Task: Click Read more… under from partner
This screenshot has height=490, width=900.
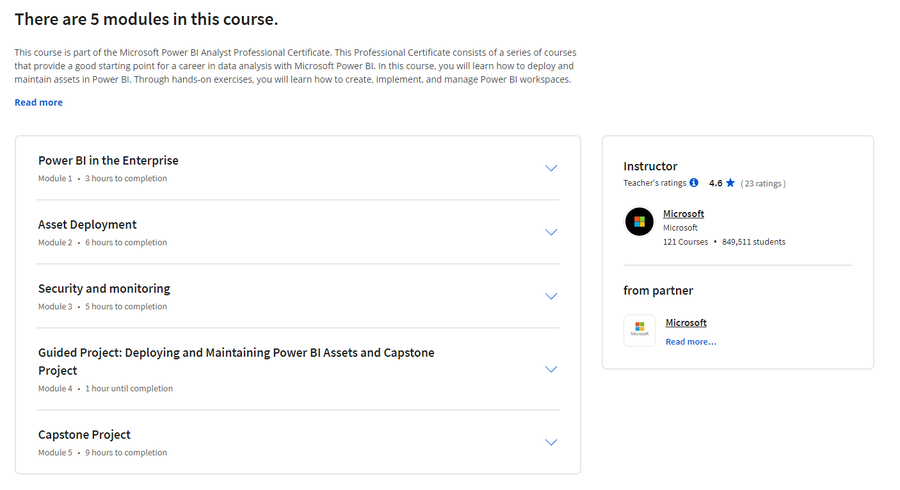Action: [x=690, y=342]
